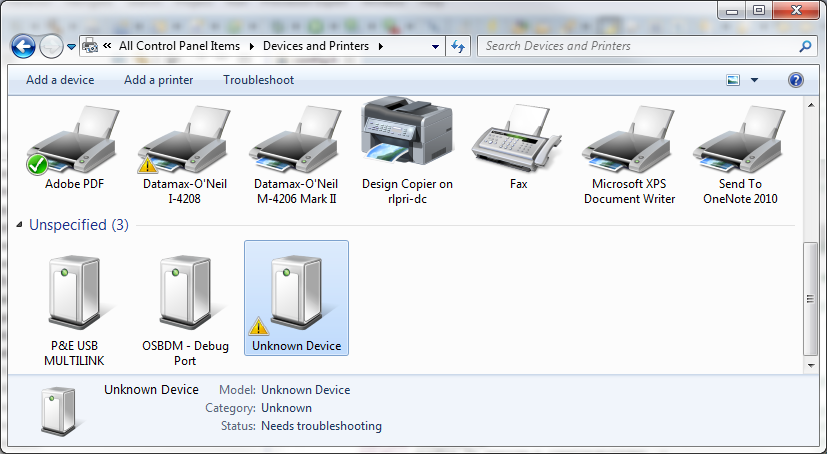Show hidden breadcrumb locations chevron
Screen dimensions: 827x454
point(107,46)
